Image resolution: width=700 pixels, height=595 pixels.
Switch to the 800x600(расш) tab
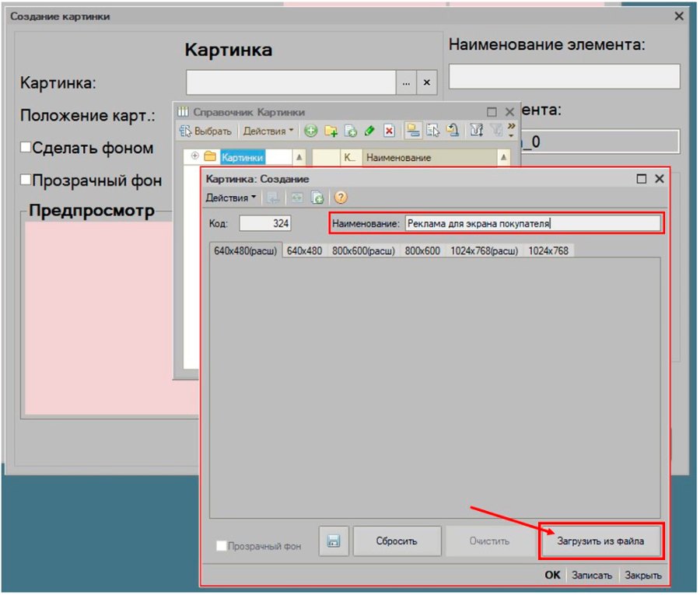(364, 251)
